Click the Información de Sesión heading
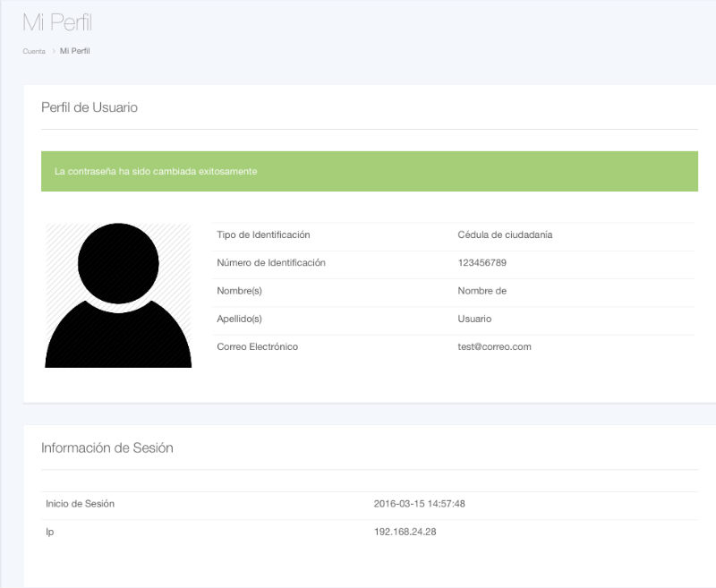 click(107, 447)
